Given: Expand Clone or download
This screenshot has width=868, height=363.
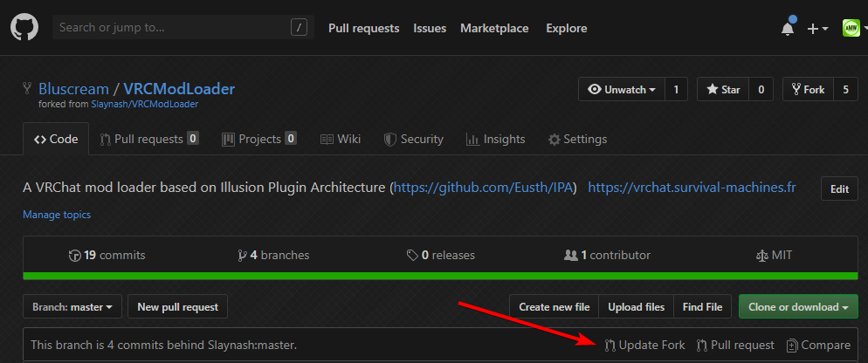Looking at the screenshot, I should [x=798, y=306].
